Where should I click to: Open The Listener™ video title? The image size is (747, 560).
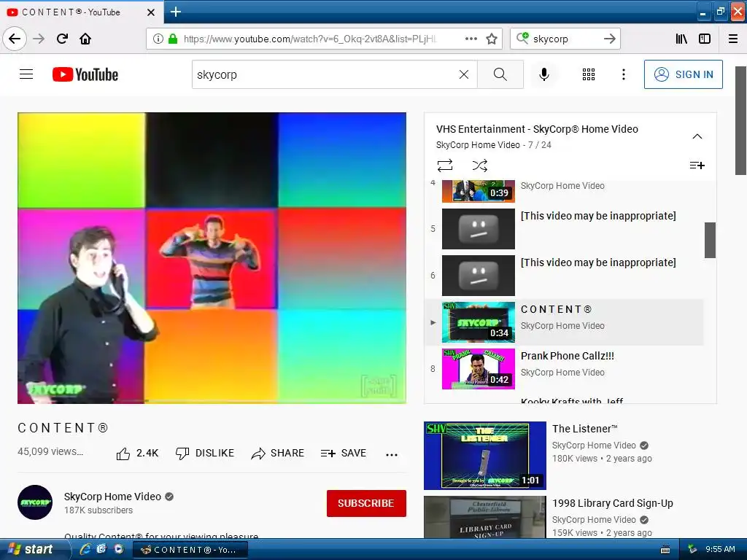(584, 429)
